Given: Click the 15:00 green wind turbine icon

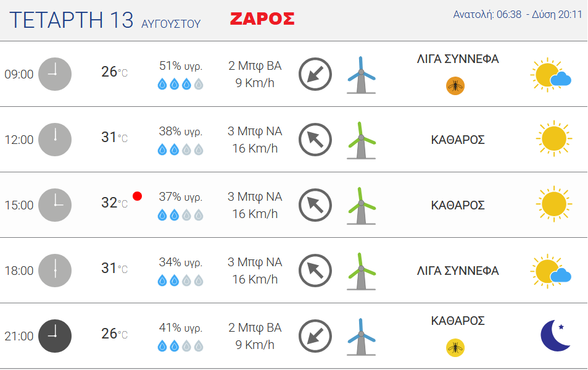Looking at the screenshot, I should point(361,206).
